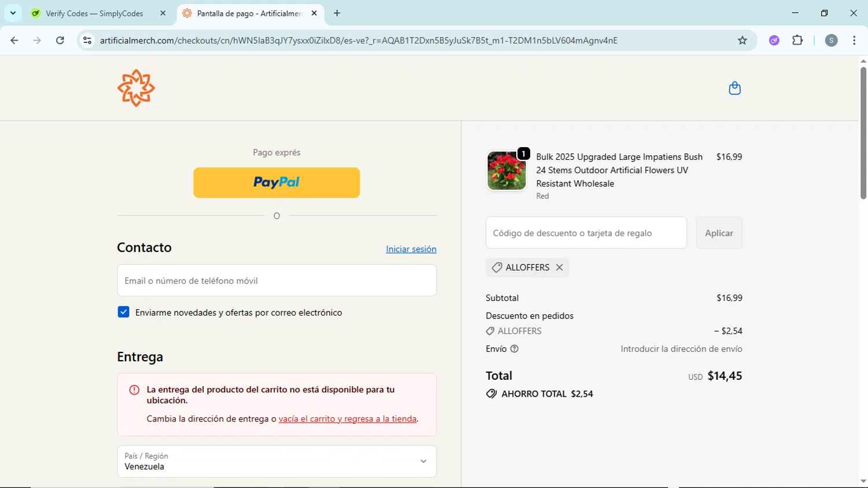Click the Código de descuento input field
The height and width of the screenshot is (488, 868).
point(586,233)
